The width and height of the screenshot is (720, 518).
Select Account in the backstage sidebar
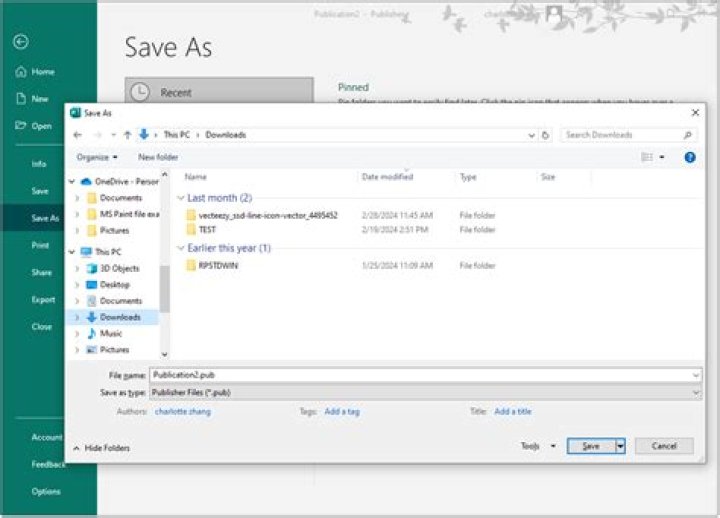[x=46, y=438]
